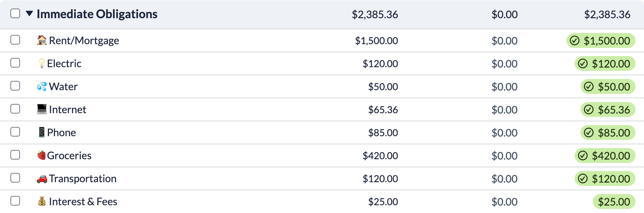Click the phone icon beside Phone

coord(42,132)
